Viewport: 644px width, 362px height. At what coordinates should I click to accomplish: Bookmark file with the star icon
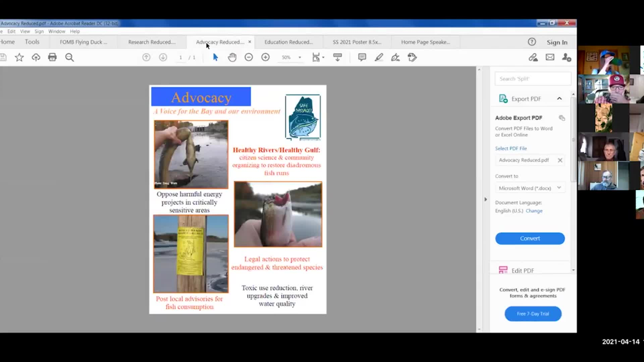point(19,57)
